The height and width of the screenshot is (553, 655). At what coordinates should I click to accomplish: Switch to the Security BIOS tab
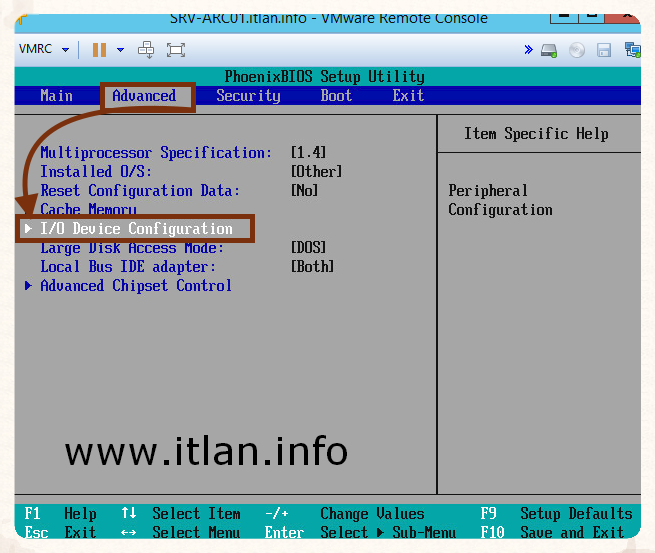click(248, 96)
